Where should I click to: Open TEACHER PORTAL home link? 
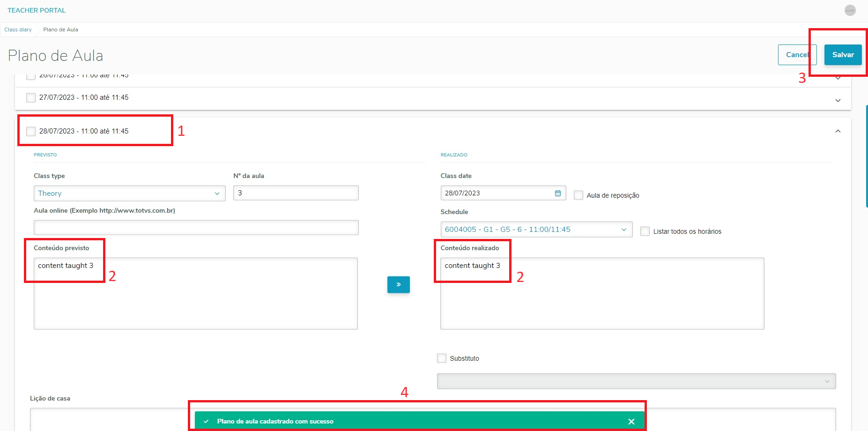click(x=37, y=10)
